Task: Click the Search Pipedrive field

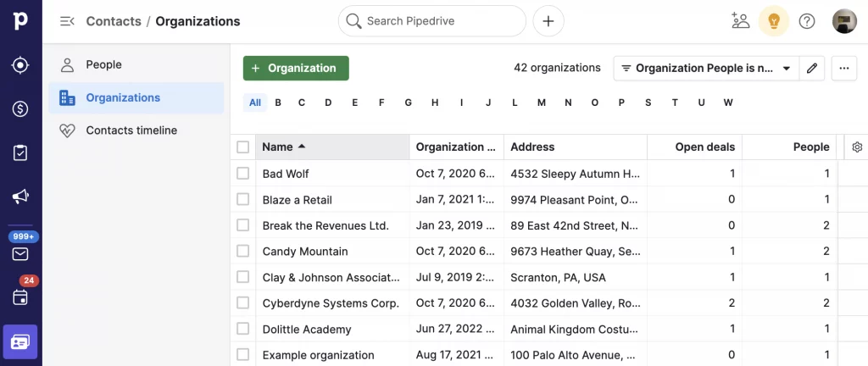Action: pos(432,21)
